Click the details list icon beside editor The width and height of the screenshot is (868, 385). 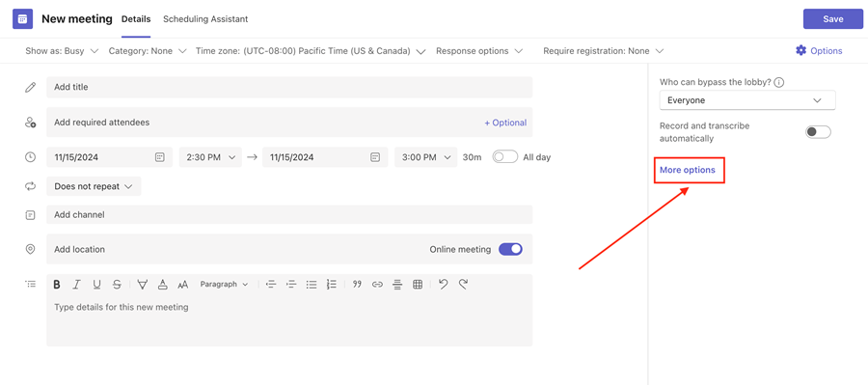pos(31,284)
